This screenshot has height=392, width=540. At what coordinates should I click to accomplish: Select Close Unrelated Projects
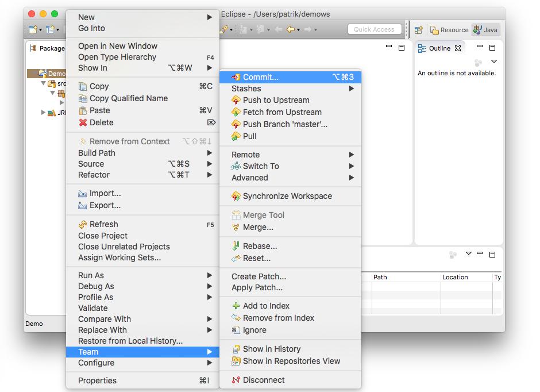coord(142,247)
